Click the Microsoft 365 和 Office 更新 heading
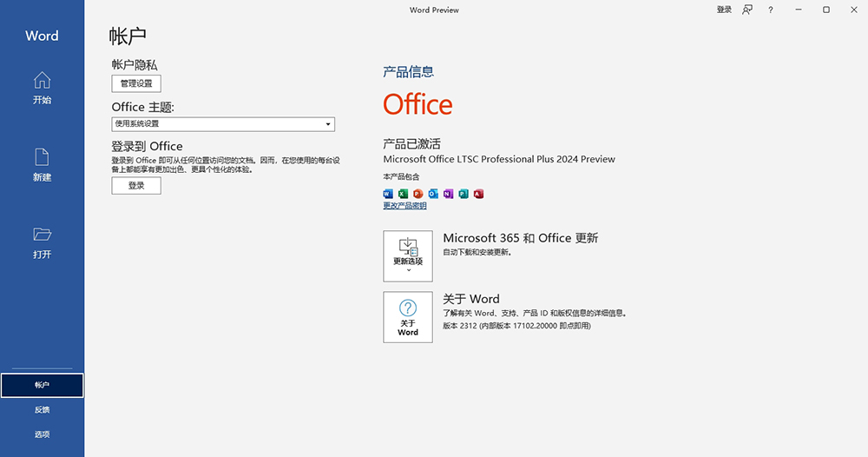 pyautogui.click(x=520, y=238)
